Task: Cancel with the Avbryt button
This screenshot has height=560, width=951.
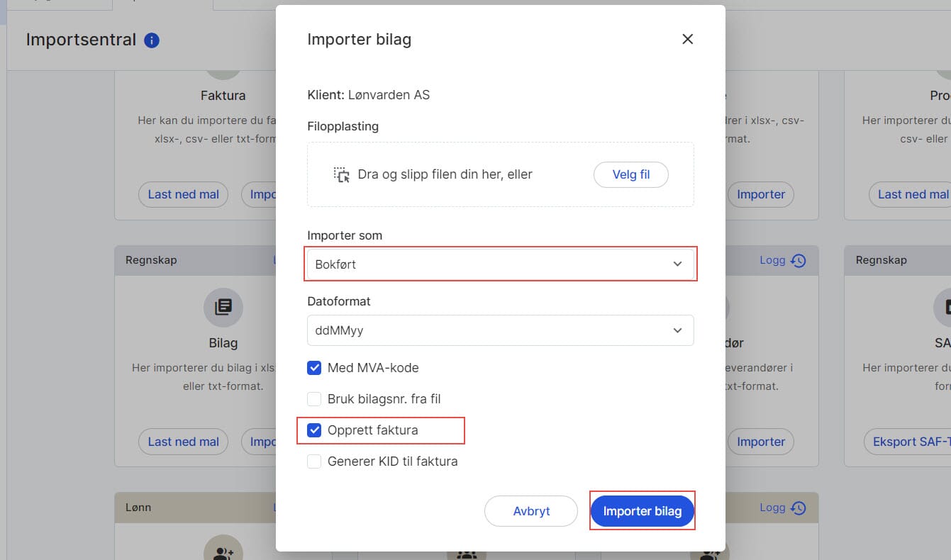Action: pyautogui.click(x=531, y=511)
